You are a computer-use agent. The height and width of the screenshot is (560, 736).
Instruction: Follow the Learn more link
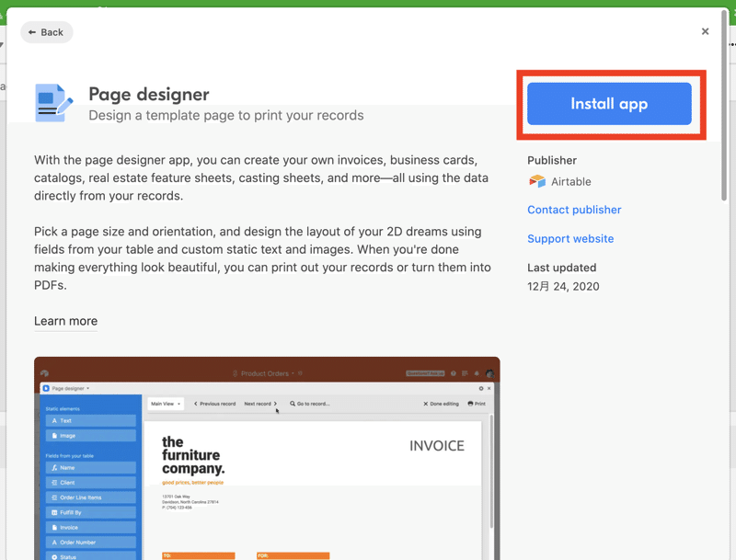click(65, 321)
